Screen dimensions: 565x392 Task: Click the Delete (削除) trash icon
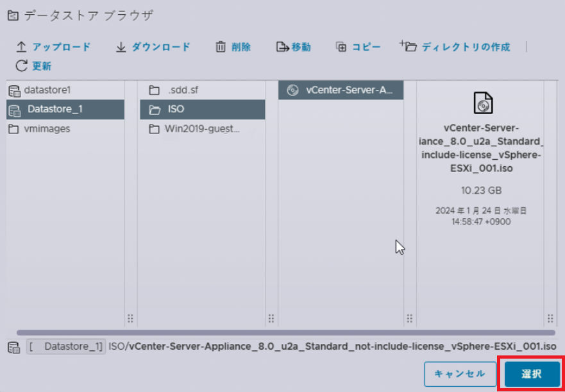220,47
